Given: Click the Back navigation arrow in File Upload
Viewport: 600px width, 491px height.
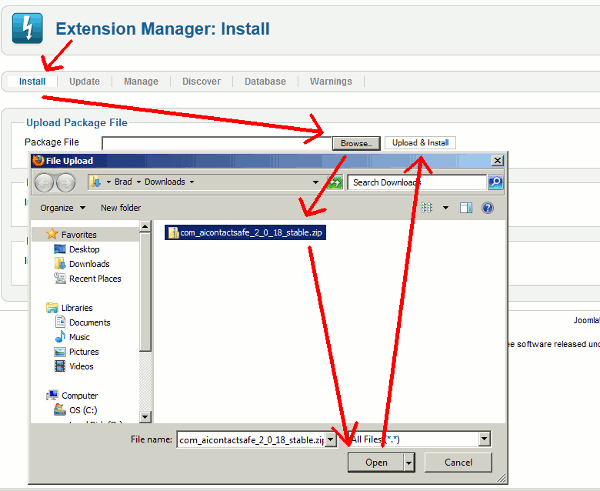Looking at the screenshot, I should pos(44,183).
